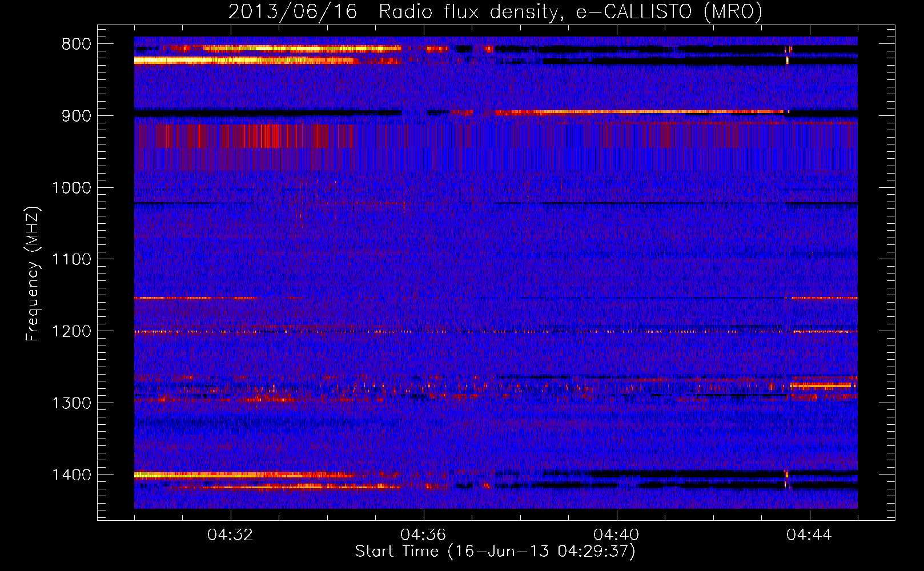Click the 04:36 time tick label

pos(423,535)
